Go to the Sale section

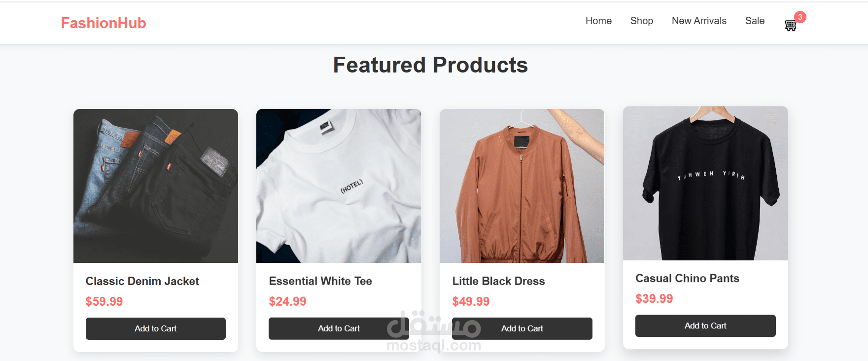point(754,21)
